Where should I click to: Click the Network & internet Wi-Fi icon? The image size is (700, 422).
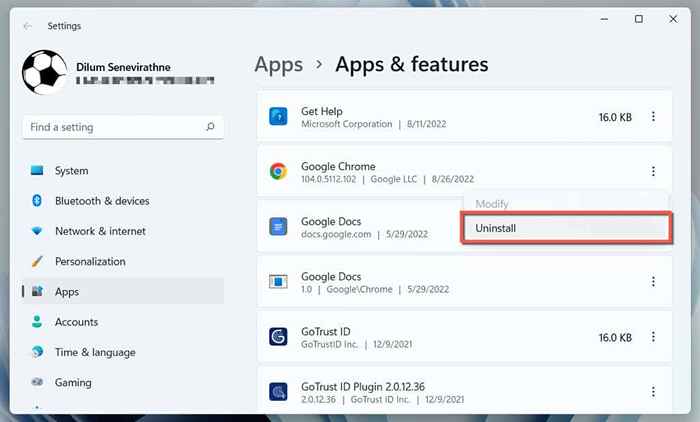coord(37,231)
